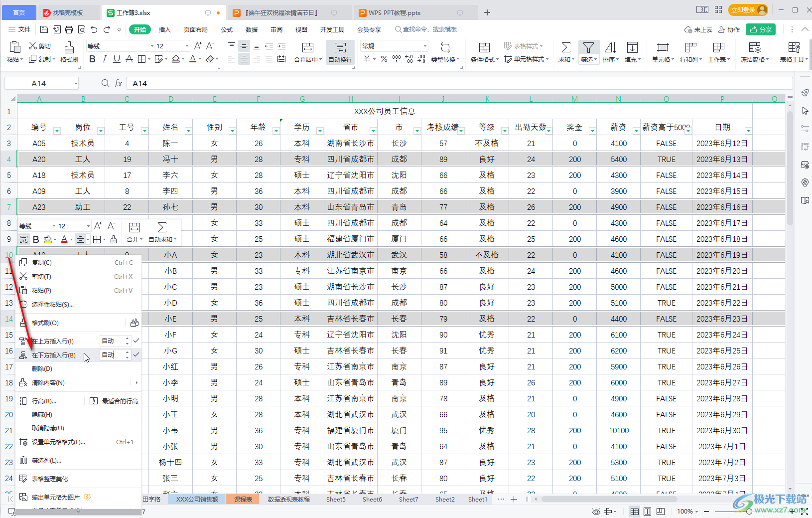Click the Save icon in quick access toolbar
Screen dimensions: 812x518
click(x=44, y=29)
